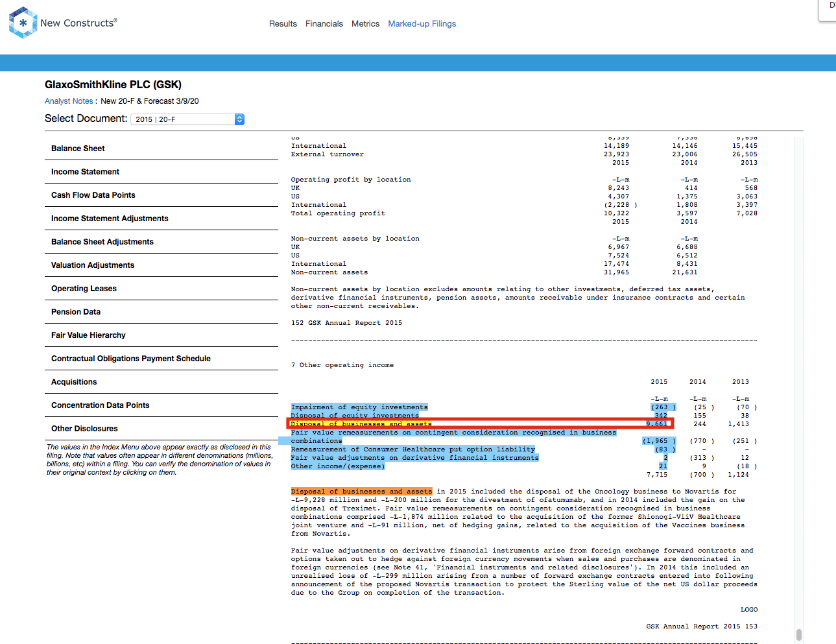
Task: Select Operating Leases in the index menu
Action: coord(161,289)
